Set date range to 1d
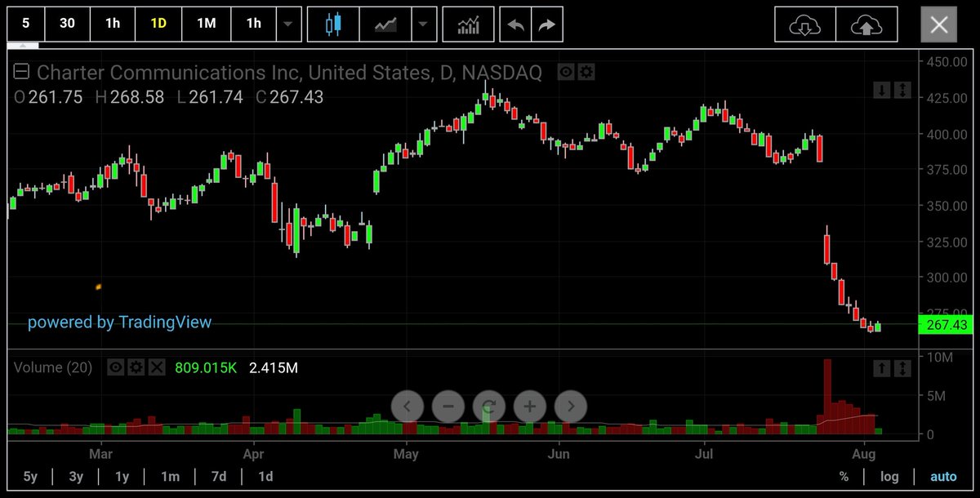 click(265, 477)
